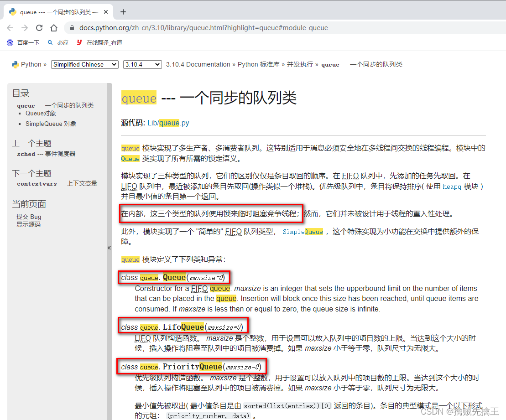
Task: Click queue.LifoQueue class signature
Action: (182, 327)
